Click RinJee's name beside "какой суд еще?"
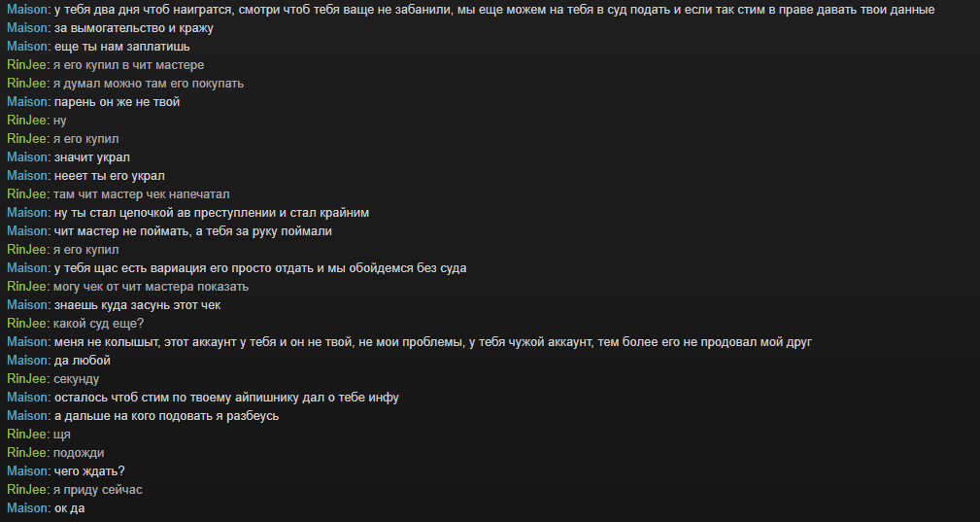Viewport: 980px width, 522px height. tap(27, 324)
